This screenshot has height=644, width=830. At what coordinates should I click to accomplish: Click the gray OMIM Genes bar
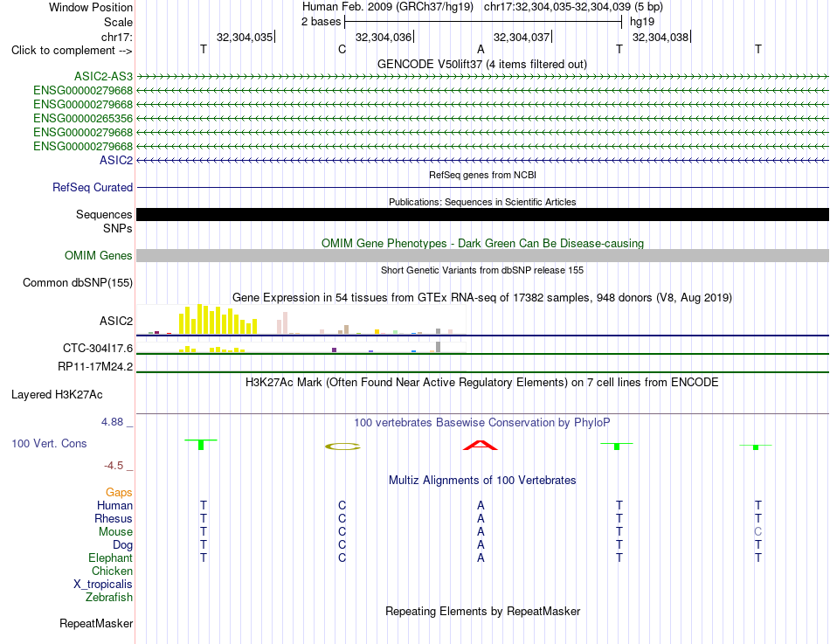click(x=482, y=256)
